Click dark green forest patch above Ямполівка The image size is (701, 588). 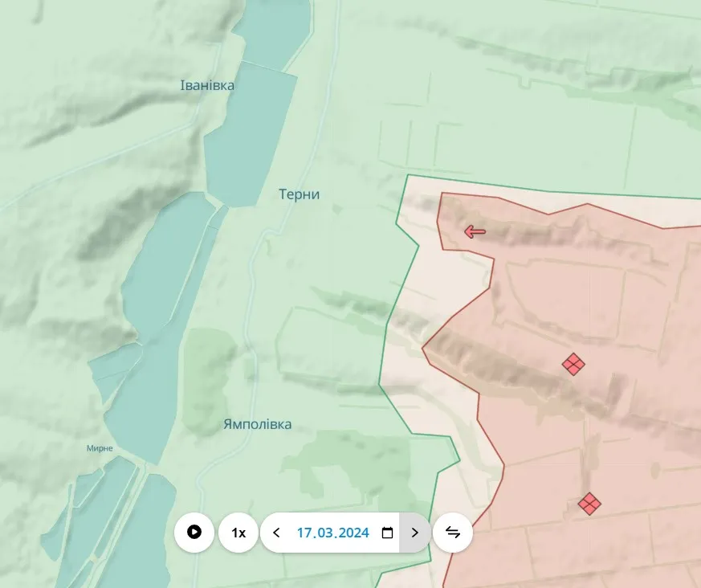pos(209,370)
